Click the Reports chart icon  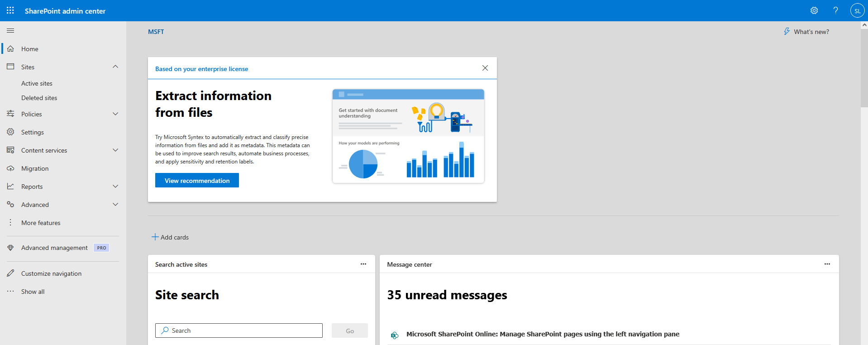[10, 186]
